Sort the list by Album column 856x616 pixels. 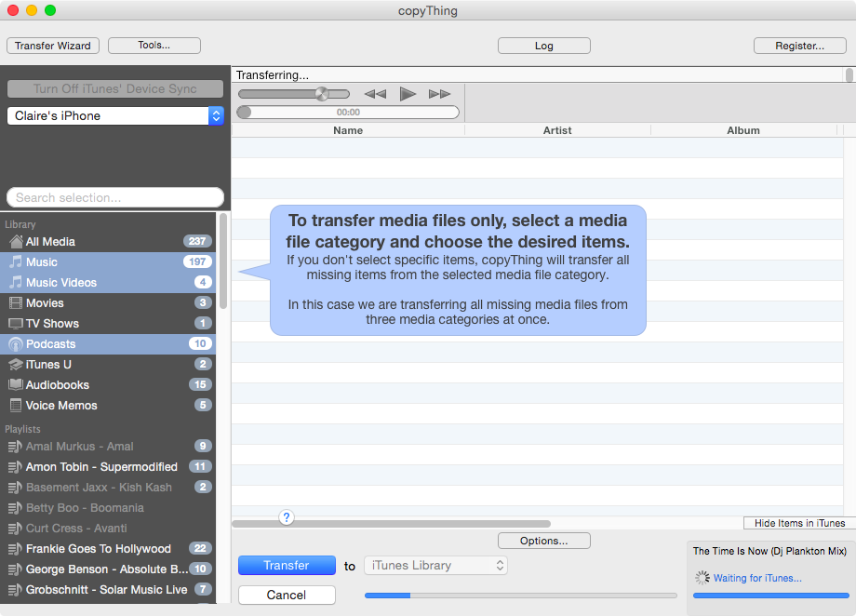[743, 130]
